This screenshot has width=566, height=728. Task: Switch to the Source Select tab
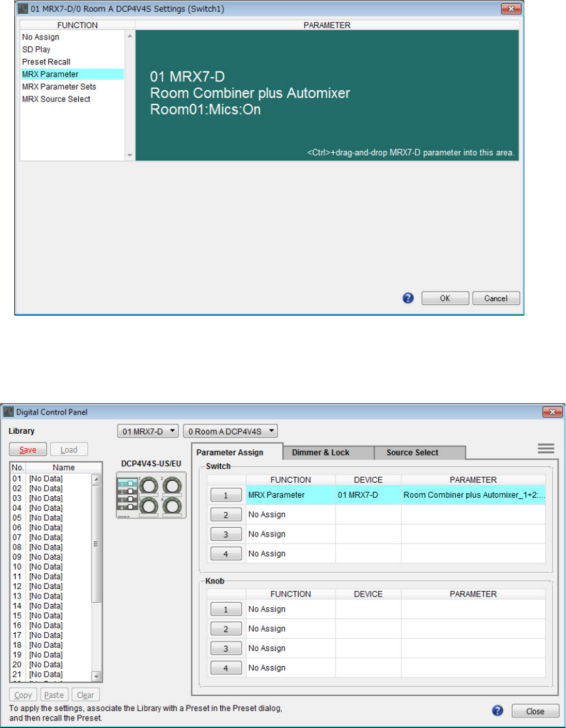[x=419, y=453]
